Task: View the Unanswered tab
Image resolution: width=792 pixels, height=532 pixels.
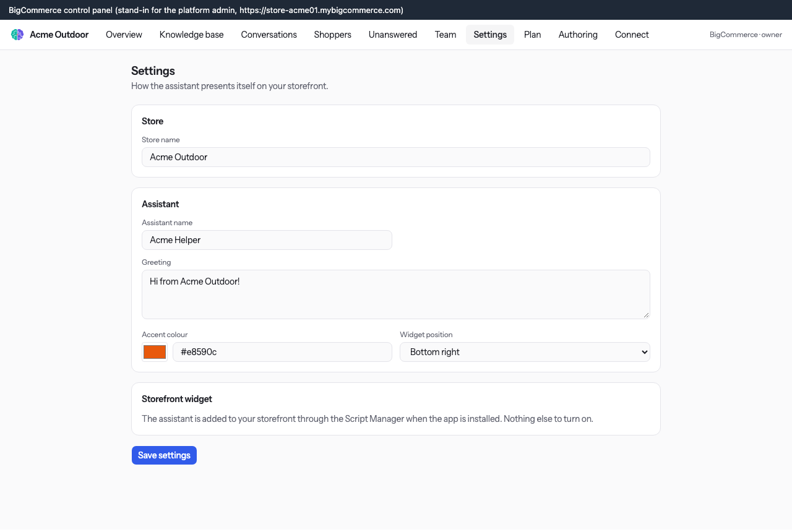Action: [393, 35]
